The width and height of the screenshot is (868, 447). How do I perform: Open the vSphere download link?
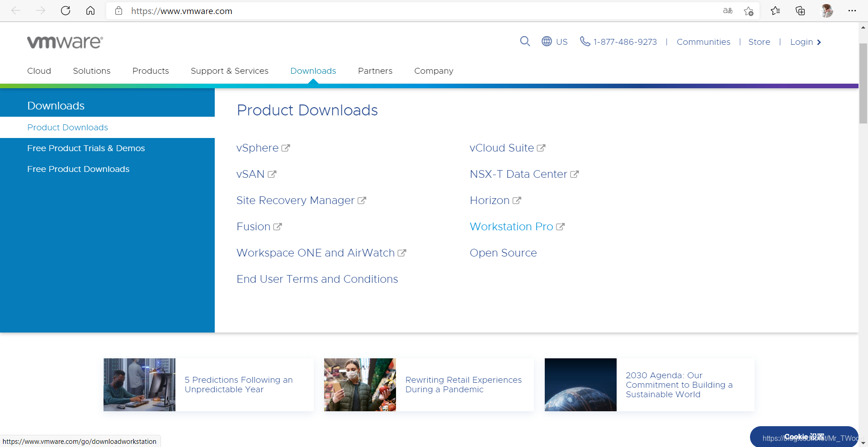[x=257, y=148]
